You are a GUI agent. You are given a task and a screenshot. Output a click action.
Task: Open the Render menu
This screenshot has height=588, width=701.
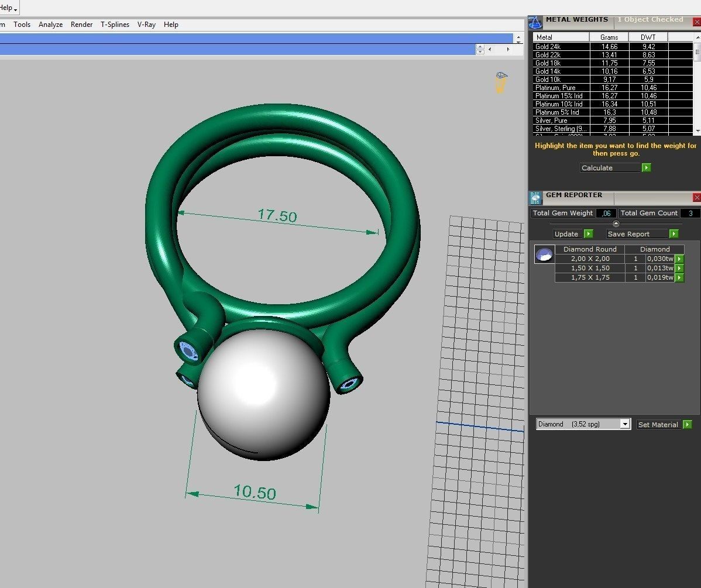pos(81,25)
